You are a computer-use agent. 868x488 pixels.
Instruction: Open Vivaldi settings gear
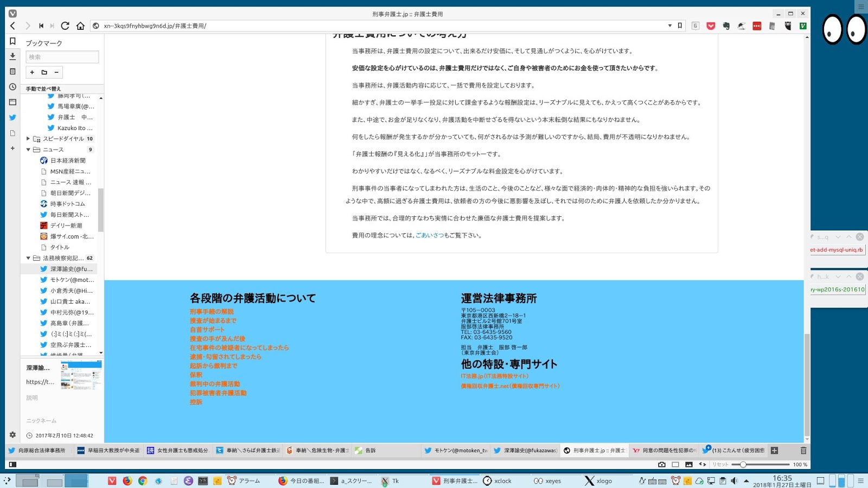coord(12,435)
